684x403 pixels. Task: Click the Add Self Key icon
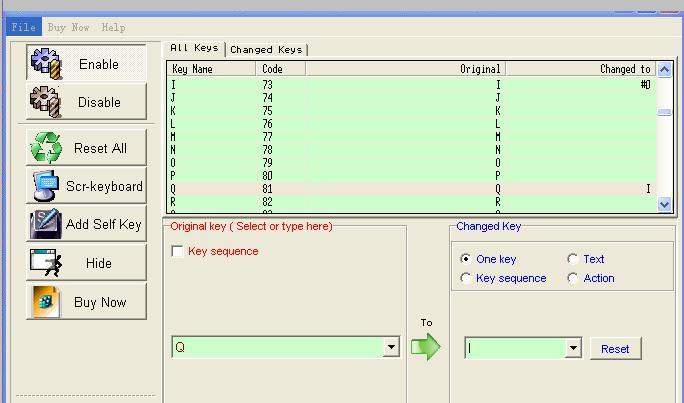(46, 224)
